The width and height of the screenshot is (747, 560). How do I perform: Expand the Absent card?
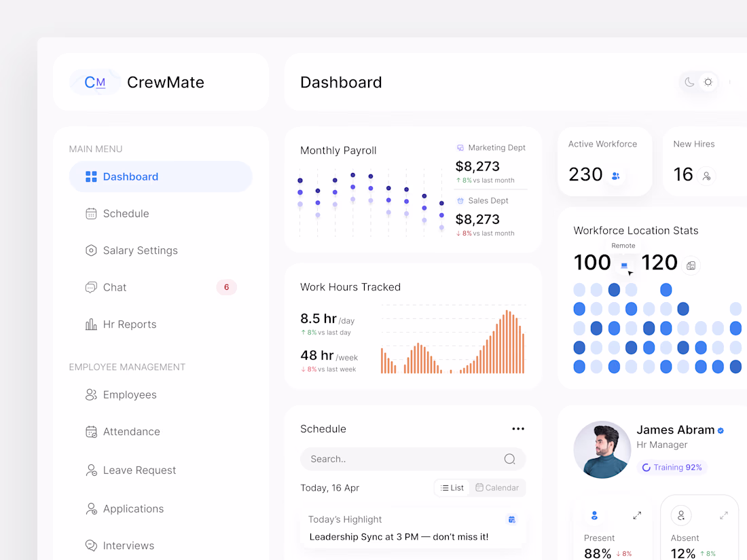[724, 516]
